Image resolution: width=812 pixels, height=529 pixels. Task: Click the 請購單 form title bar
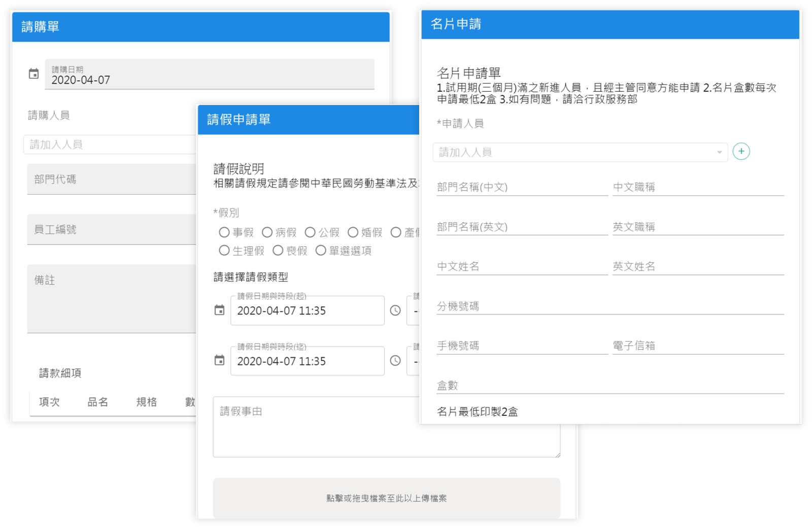(x=200, y=27)
